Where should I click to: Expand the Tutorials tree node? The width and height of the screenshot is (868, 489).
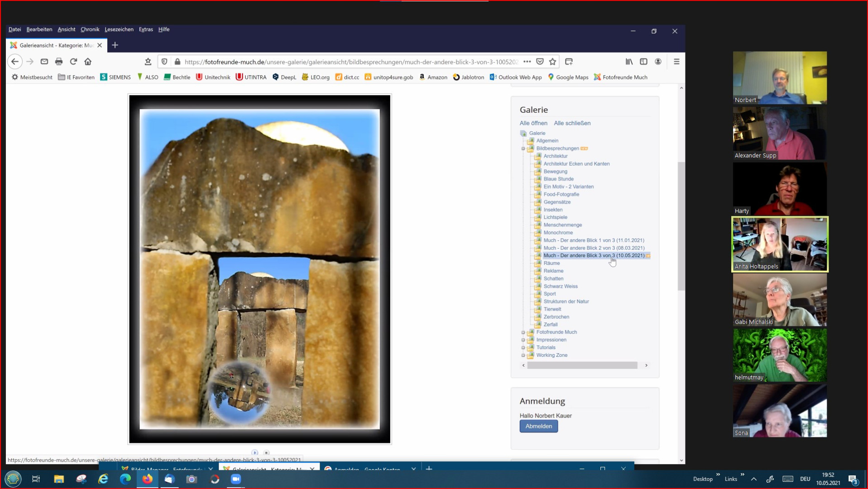[523, 348]
